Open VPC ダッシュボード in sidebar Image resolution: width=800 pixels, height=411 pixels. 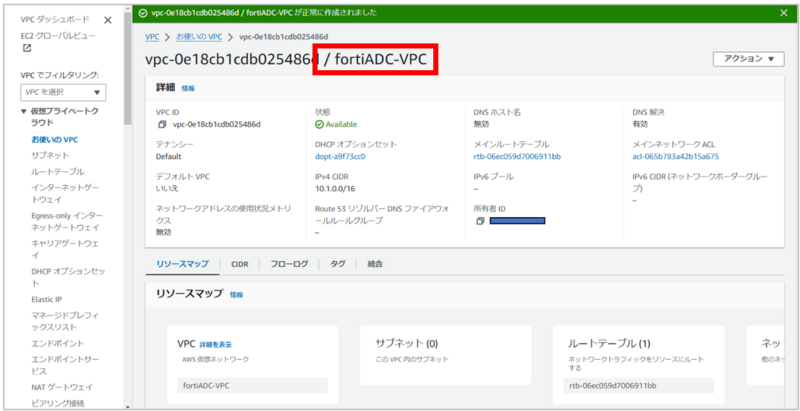(55, 19)
